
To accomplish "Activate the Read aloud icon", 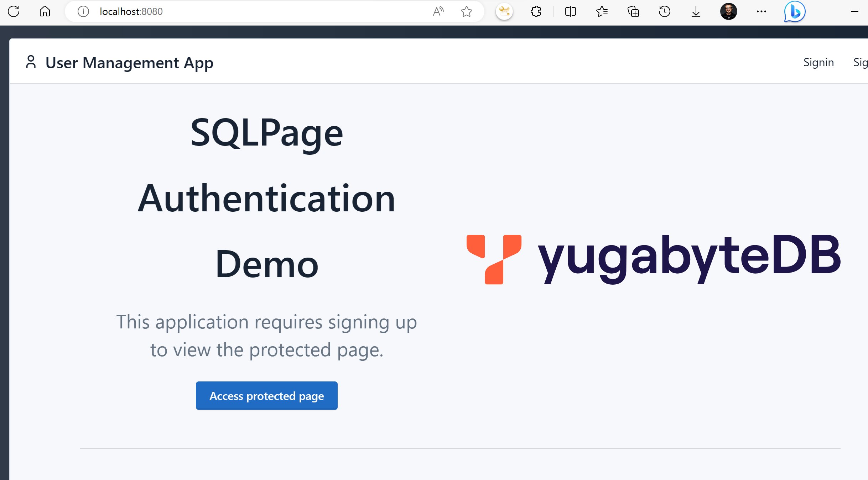I will 438,11.
